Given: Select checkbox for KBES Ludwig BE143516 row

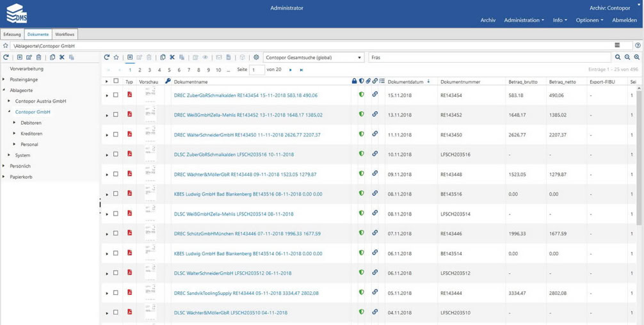Looking at the screenshot, I should pos(116,194).
